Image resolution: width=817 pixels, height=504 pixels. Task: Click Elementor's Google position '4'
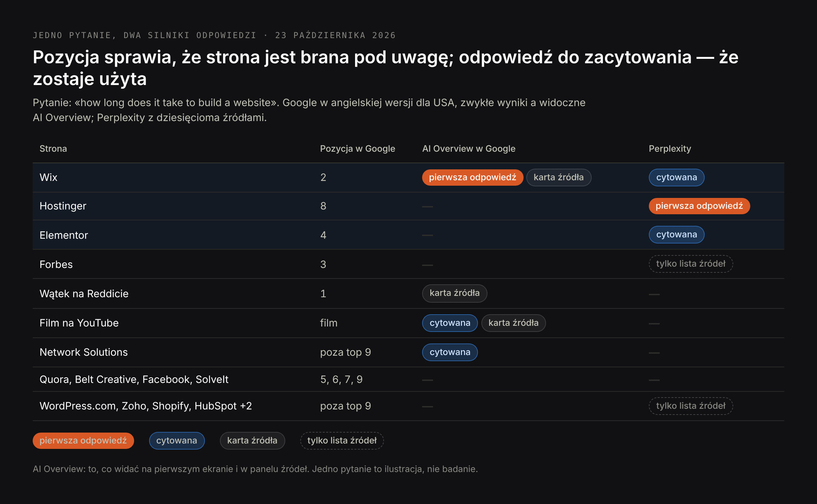[323, 235]
